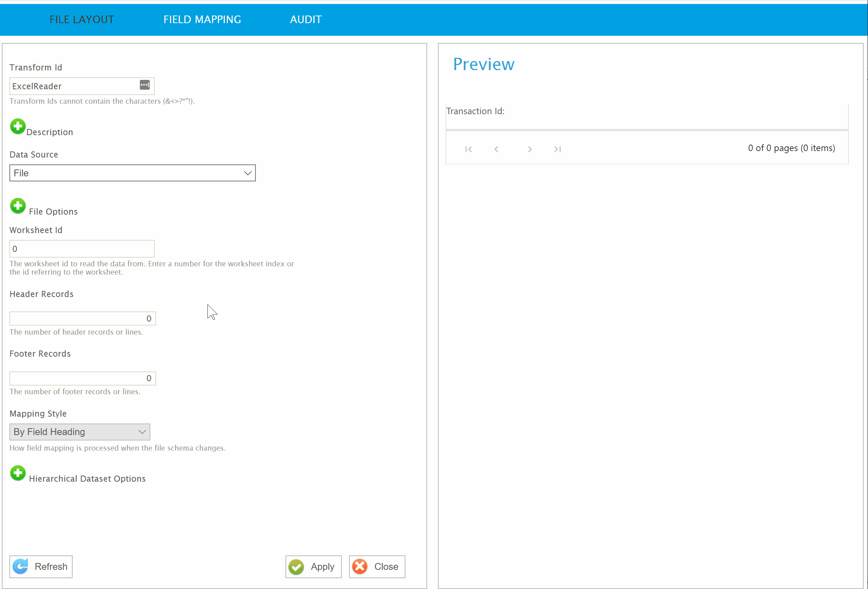
Task: Go to first page in Preview pager
Action: tap(468, 149)
